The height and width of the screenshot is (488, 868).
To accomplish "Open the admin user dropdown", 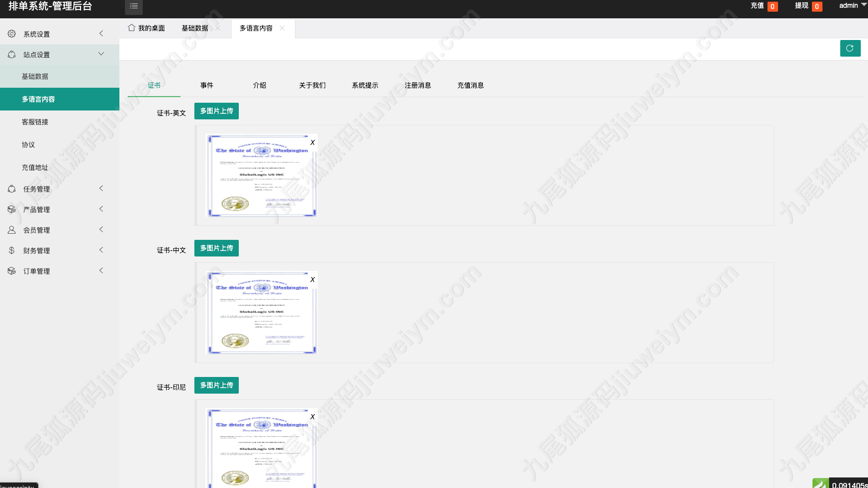I will click(x=852, y=6).
